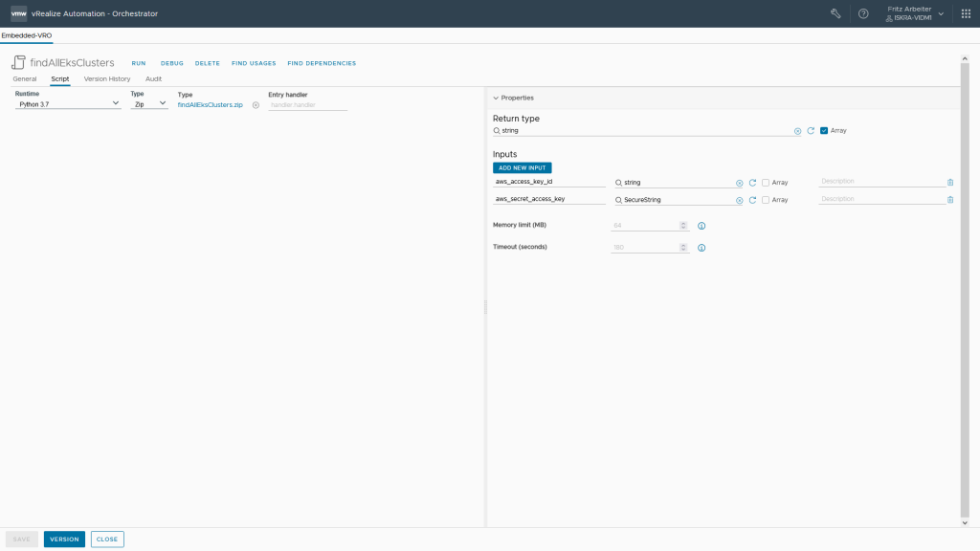Image resolution: width=980 pixels, height=551 pixels.
Task: Refresh the return type field
Action: 811,130
